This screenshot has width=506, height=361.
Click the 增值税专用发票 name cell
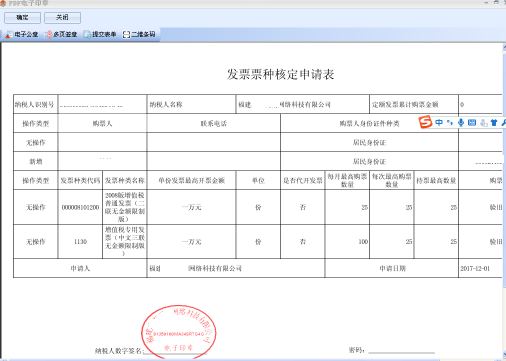pos(125,242)
